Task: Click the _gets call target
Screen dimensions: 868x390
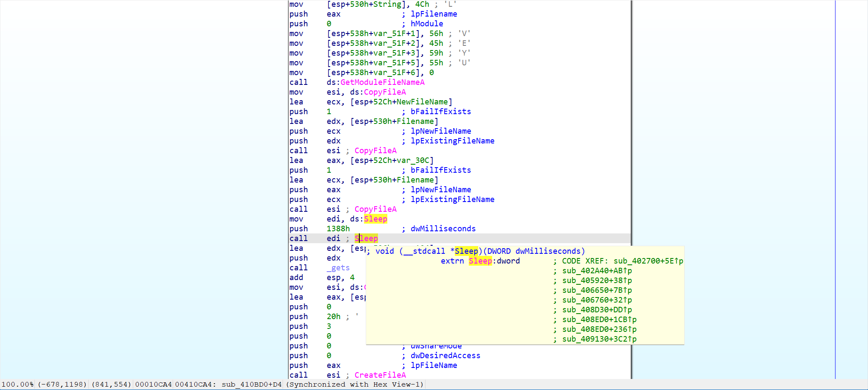Action: click(338, 268)
